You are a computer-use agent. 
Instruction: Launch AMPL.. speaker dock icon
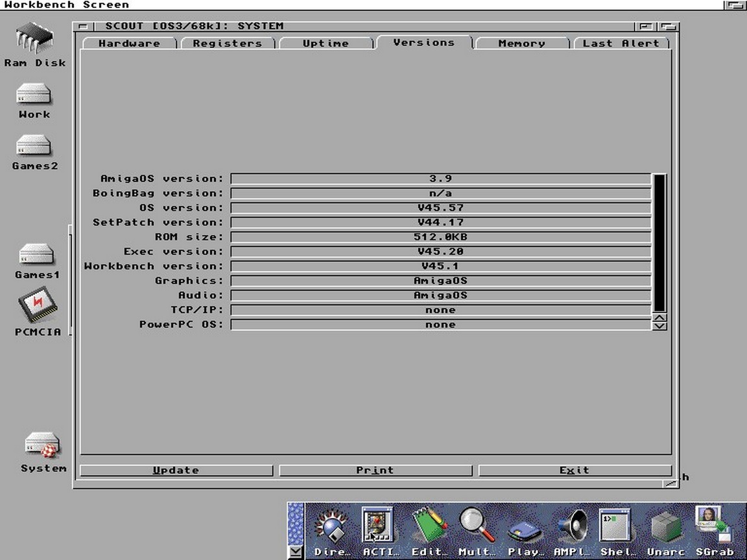click(572, 532)
